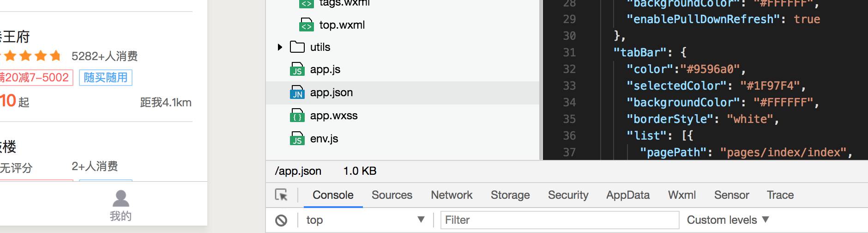This screenshot has height=233, width=868.
Task: Click the element inspector arrow icon
Action: [x=281, y=195]
